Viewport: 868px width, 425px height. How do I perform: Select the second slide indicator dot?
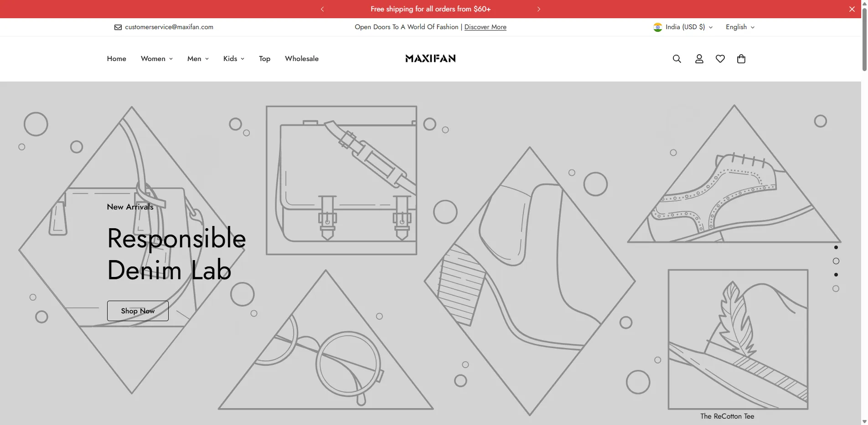[836, 261]
